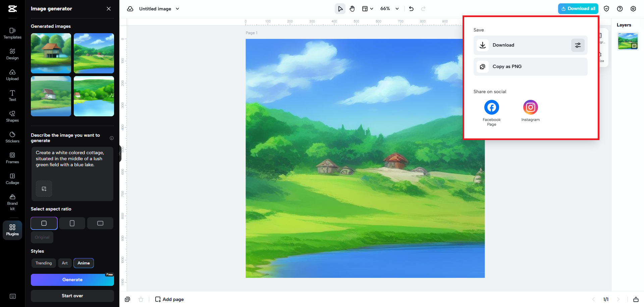Open the Collage sidebar panel
The width and height of the screenshot is (644, 307).
click(x=12, y=179)
